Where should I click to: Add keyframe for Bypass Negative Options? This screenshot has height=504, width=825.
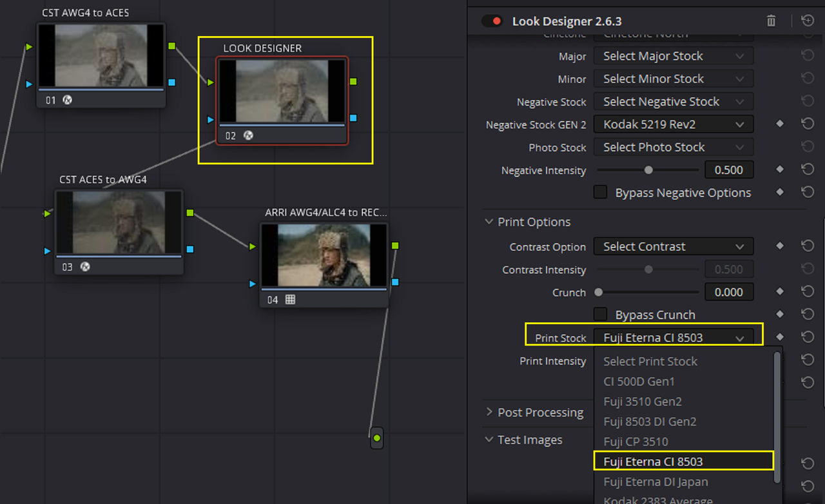click(x=780, y=192)
